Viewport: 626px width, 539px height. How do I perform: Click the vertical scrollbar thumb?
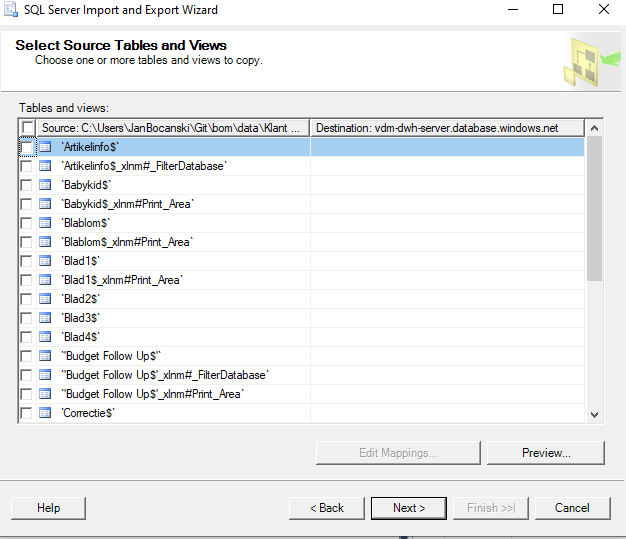click(x=594, y=208)
